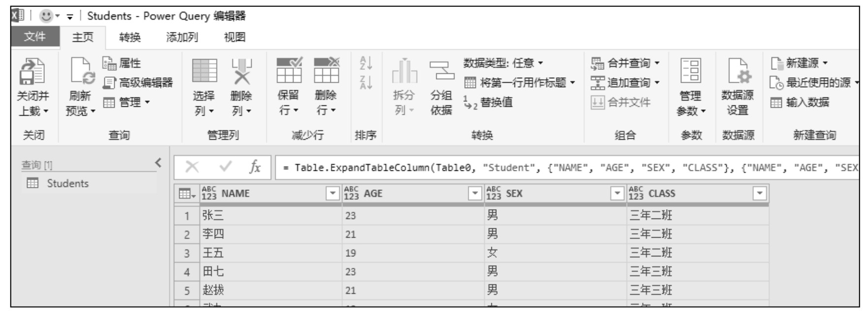Switch to the Transform (转换) tab
This screenshot has width=868, height=312.
pos(130,37)
